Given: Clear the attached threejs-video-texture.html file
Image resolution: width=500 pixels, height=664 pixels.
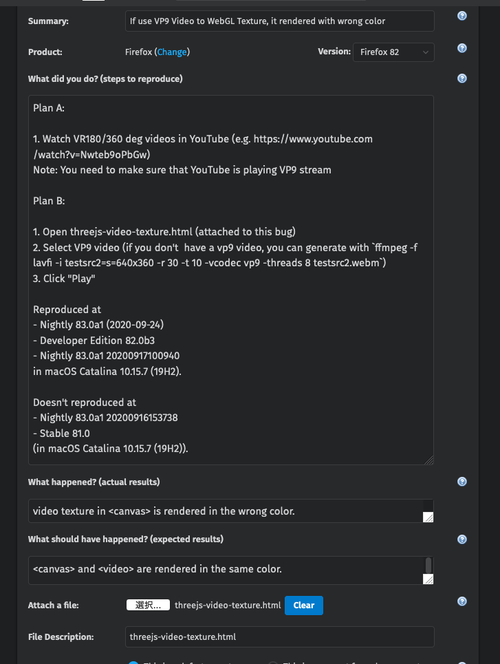Looking at the screenshot, I should tap(304, 605).
